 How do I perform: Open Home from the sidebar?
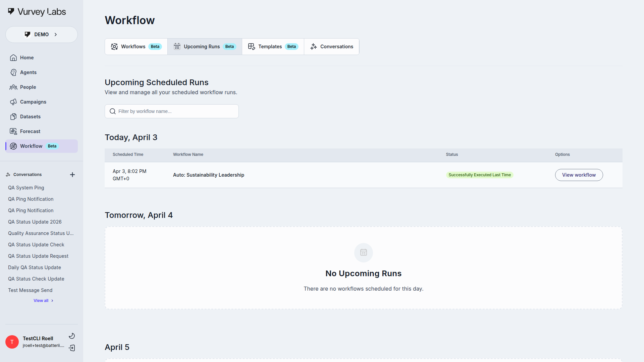[x=26, y=58]
